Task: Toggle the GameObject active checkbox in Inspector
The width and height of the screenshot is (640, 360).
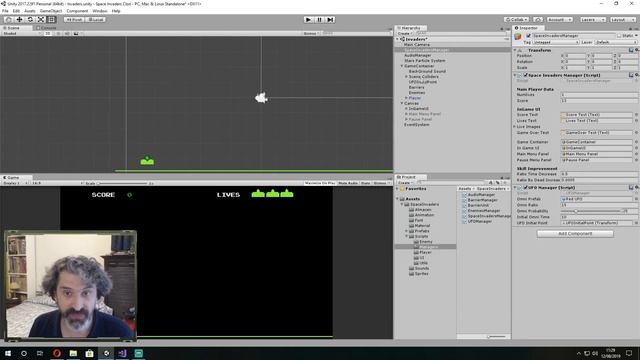Action: point(528,36)
